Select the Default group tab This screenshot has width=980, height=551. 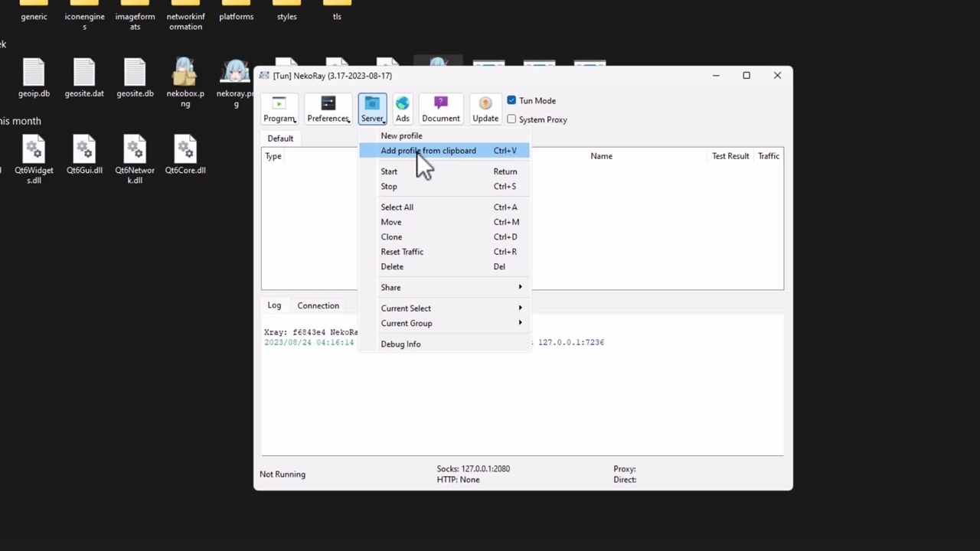pos(280,139)
